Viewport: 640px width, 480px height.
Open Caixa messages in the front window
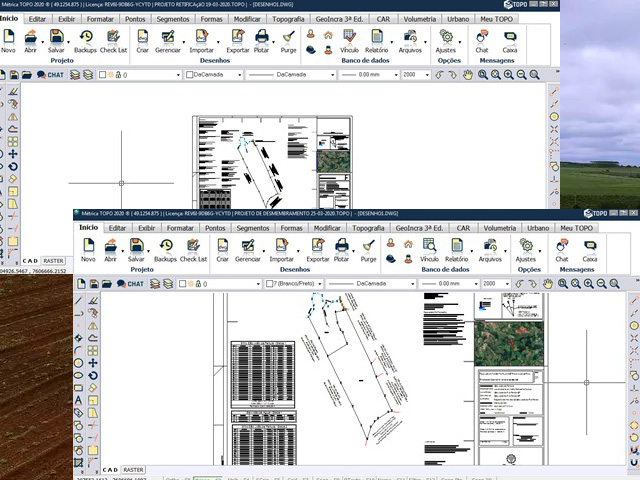(590, 249)
